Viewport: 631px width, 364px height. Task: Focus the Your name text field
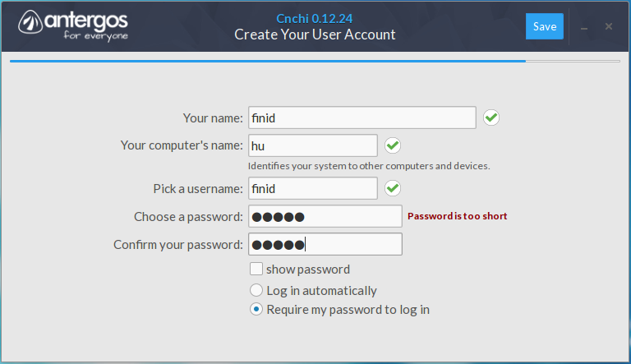pos(362,117)
